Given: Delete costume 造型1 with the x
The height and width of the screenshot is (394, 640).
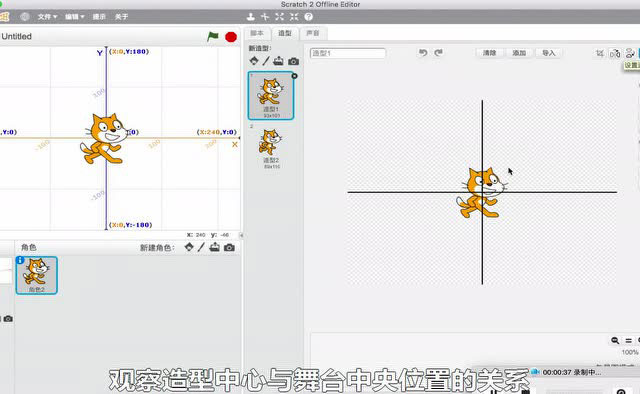Looking at the screenshot, I should [x=294, y=76].
